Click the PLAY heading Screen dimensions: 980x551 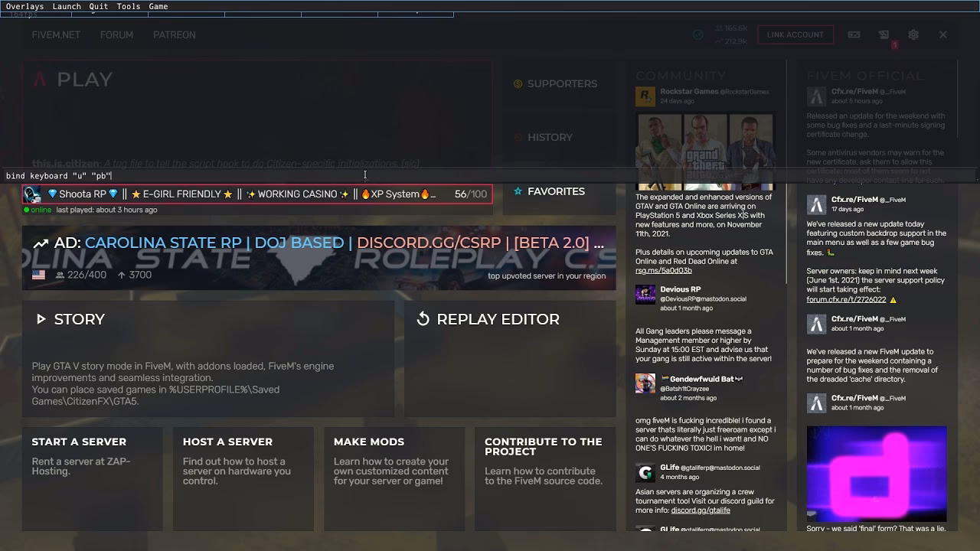click(84, 80)
